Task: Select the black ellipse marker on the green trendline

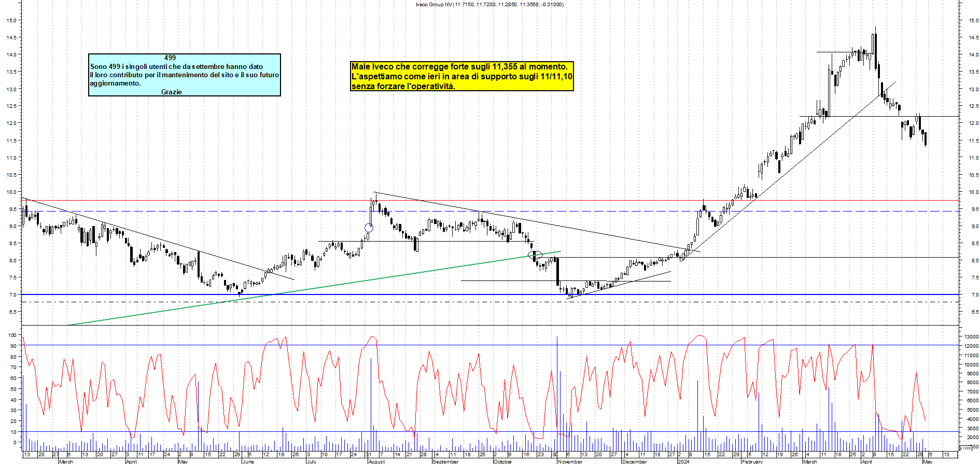Action: [535, 255]
